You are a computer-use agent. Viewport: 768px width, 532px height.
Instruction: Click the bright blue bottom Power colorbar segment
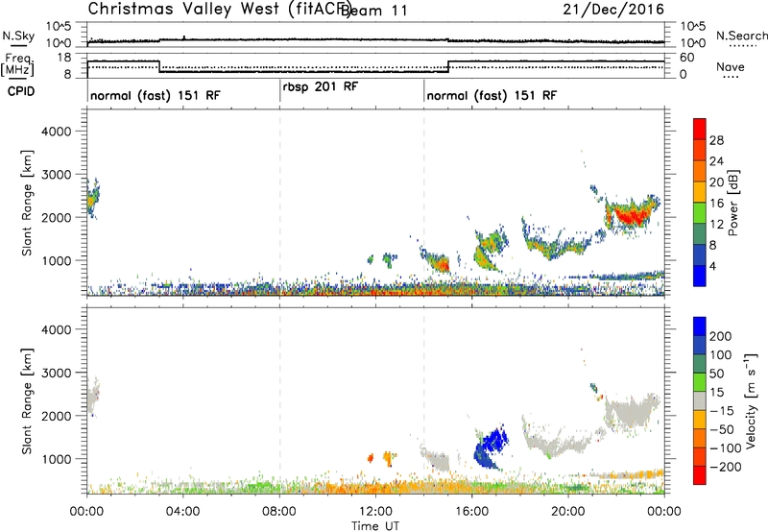point(700,276)
